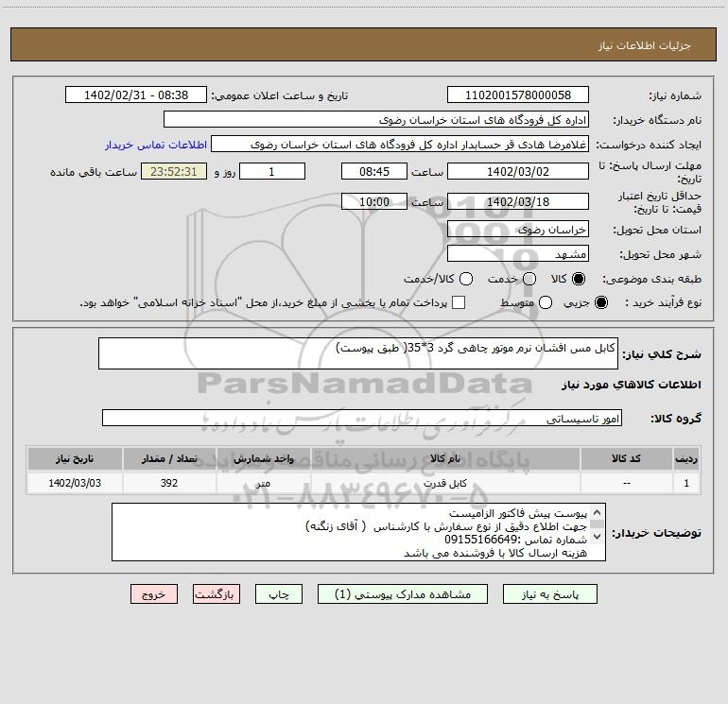
Task: Click the remaining days field showing 1
Action: click(x=272, y=171)
